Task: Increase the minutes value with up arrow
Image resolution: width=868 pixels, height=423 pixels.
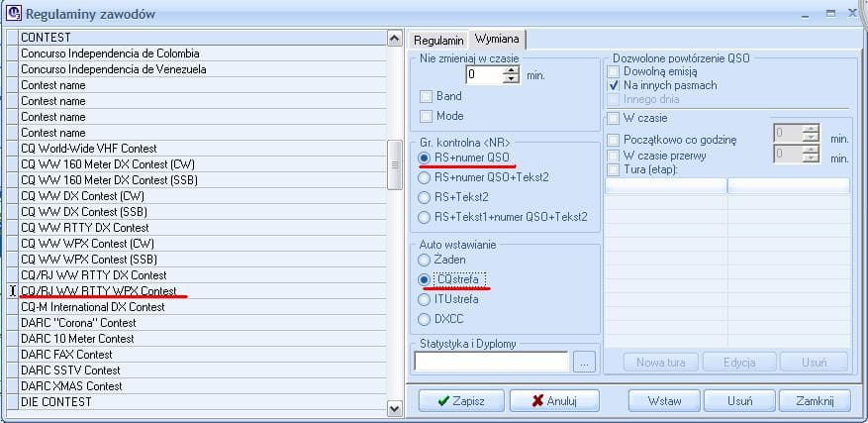Action: pyautogui.click(x=511, y=70)
